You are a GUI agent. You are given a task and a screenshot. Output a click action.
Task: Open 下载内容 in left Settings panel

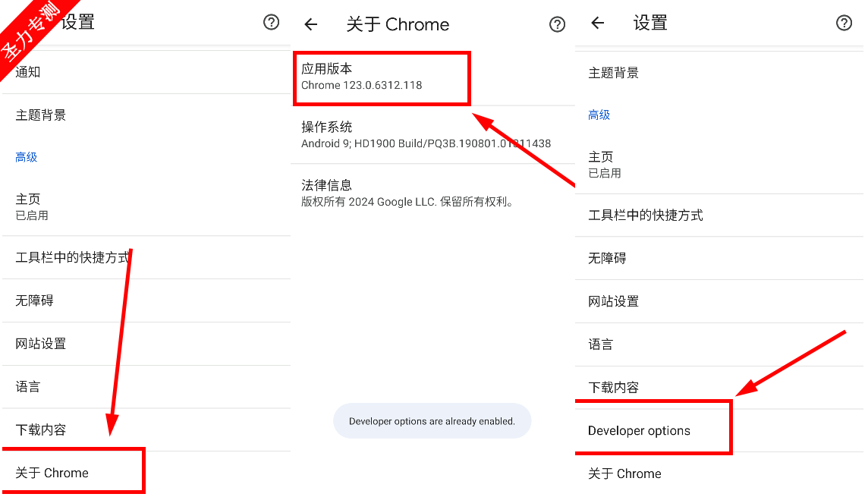click(146, 430)
